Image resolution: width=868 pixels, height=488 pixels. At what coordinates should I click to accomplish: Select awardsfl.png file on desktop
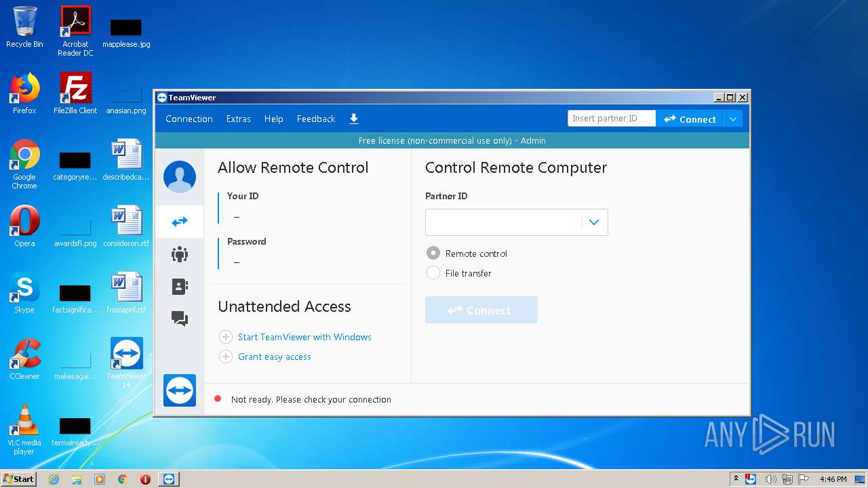click(75, 232)
